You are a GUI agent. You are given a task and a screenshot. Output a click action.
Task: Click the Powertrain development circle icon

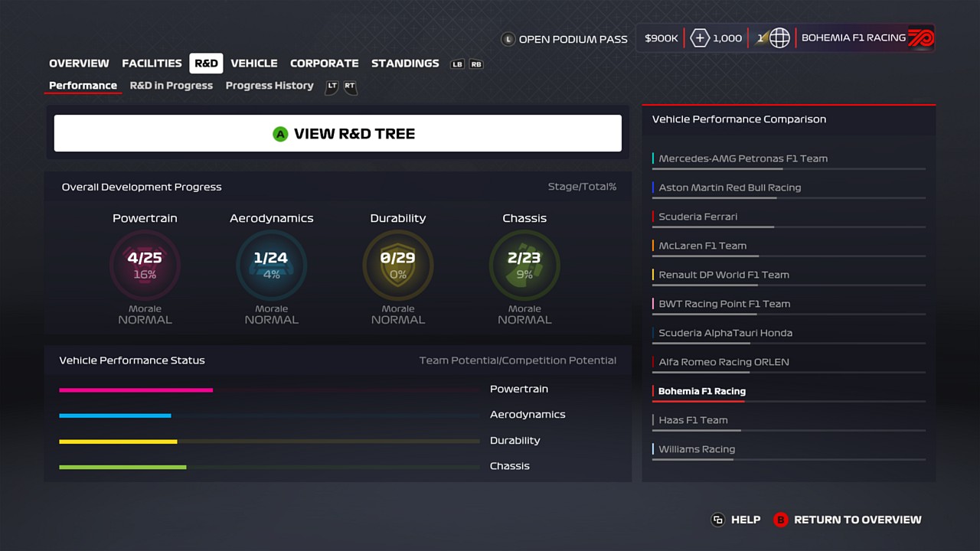click(x=145, y=266)
